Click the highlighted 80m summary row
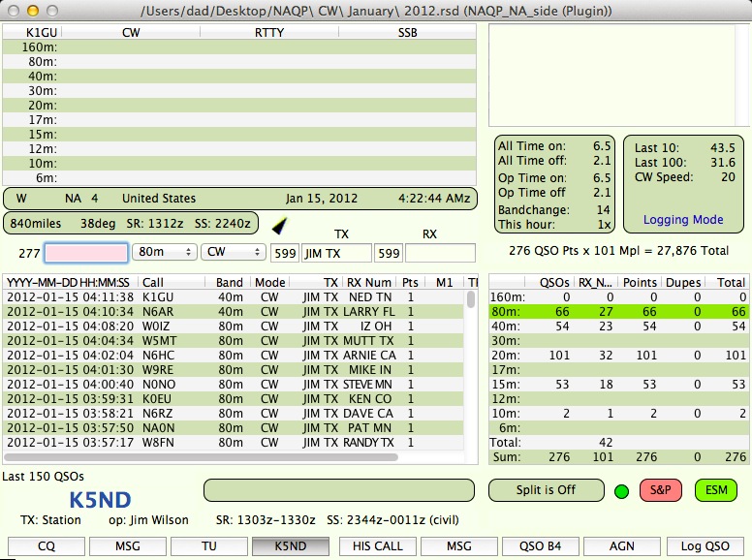Image resolution: width=752 pixels, height=560 pixels. (618, 312)
